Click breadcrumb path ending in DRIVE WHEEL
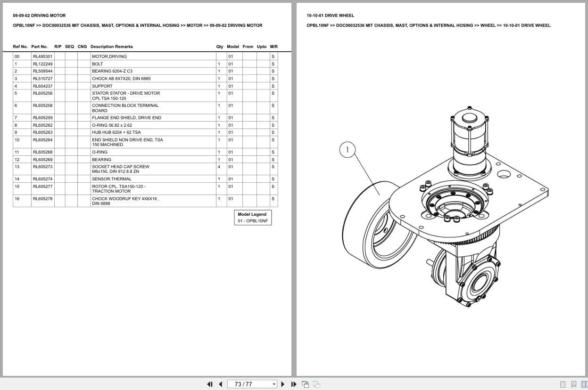The image size is (588, 390). tap(429, 25)
